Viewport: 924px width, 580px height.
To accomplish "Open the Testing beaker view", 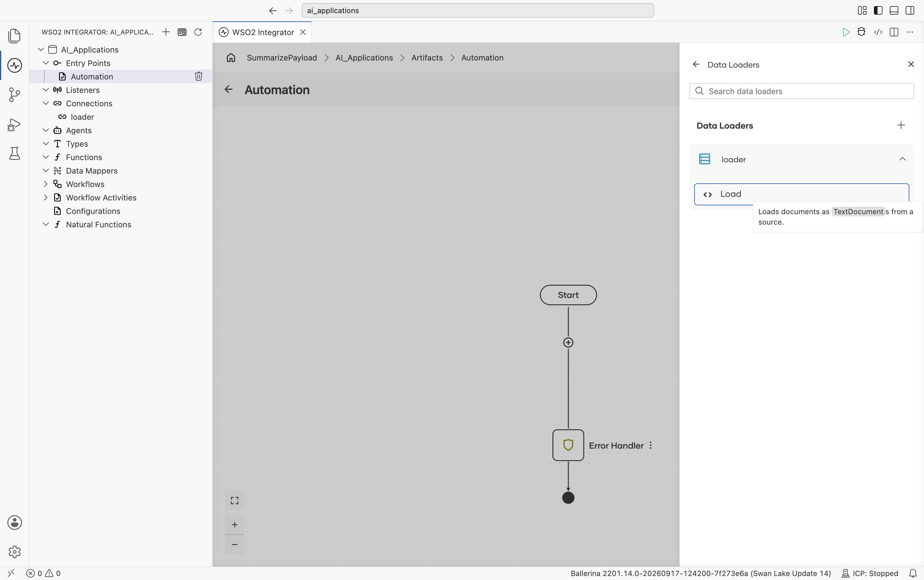I will coord(14,153).
